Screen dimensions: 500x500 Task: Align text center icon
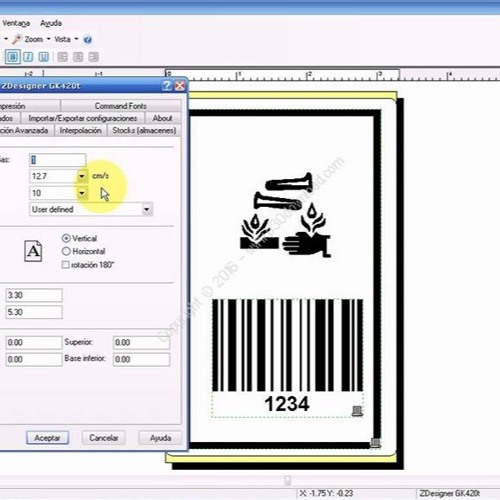(78, 57)
